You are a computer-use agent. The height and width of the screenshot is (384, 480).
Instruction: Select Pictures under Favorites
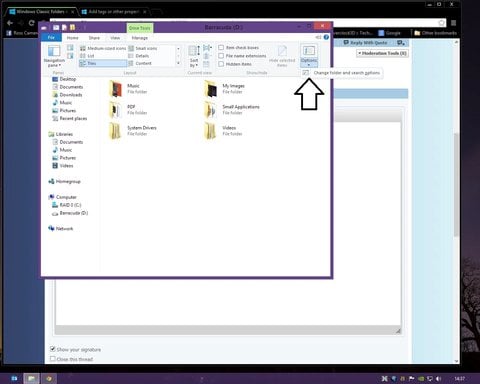[x=64, y=110]
